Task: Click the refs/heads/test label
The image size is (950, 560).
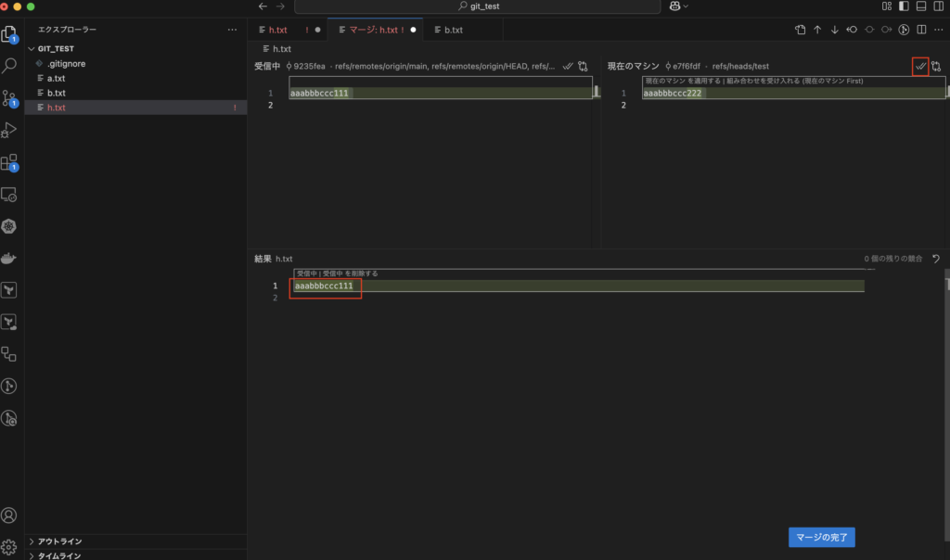Action: (740, 66)
